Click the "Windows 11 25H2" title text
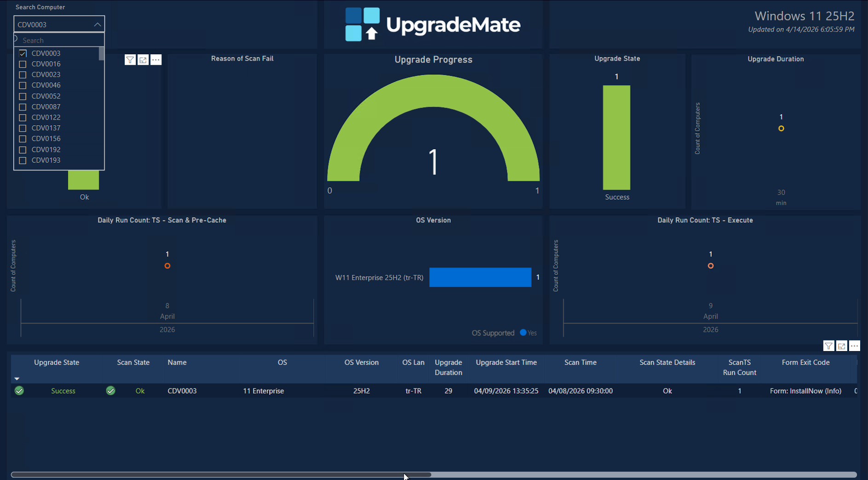The image size is (868, 480). click(x=805, y=16)
